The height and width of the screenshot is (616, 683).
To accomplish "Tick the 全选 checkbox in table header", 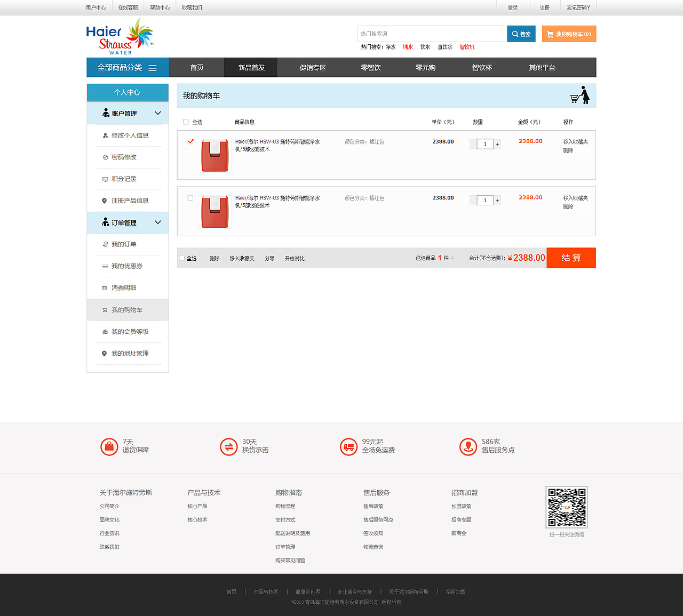I will tap(186, 122).
